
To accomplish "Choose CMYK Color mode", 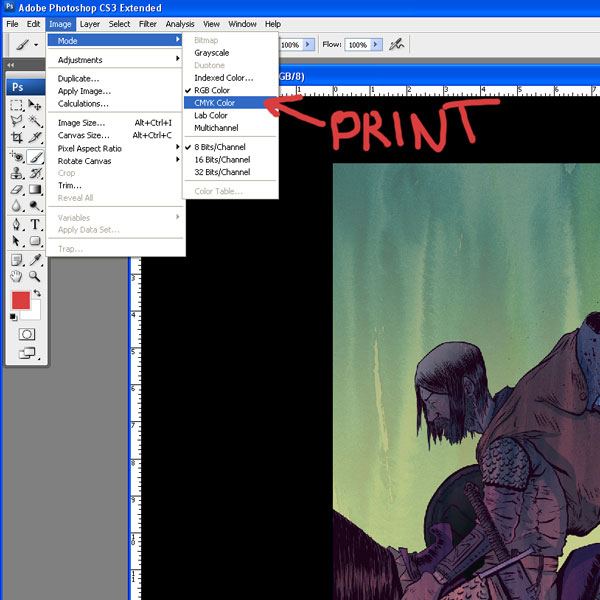I will [230, 103].
